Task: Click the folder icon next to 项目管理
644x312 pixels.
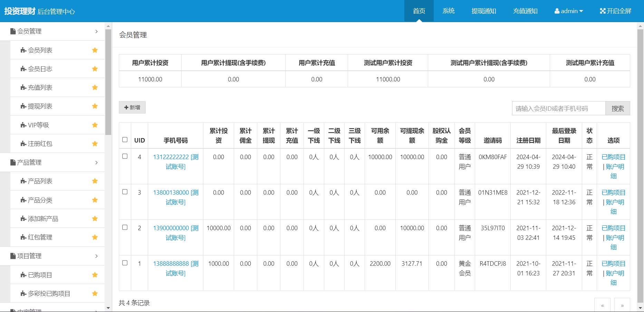Action: pyautogui.click(x=13, y=256)
